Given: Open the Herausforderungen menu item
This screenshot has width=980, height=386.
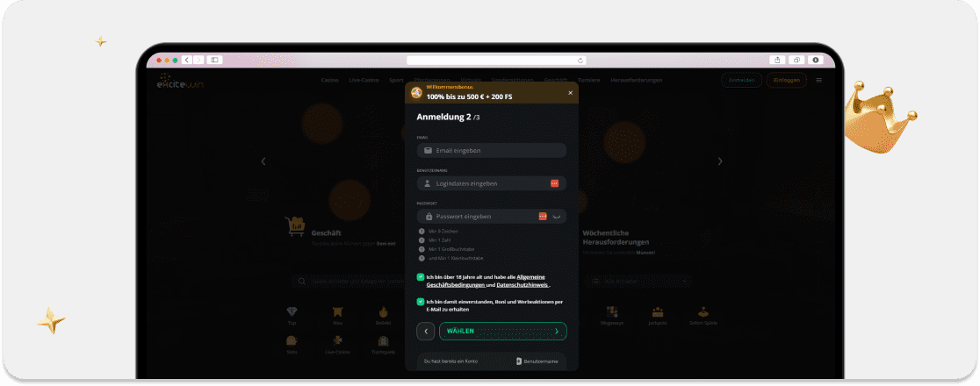Looking at the screenshot, I should coord(637,80).
